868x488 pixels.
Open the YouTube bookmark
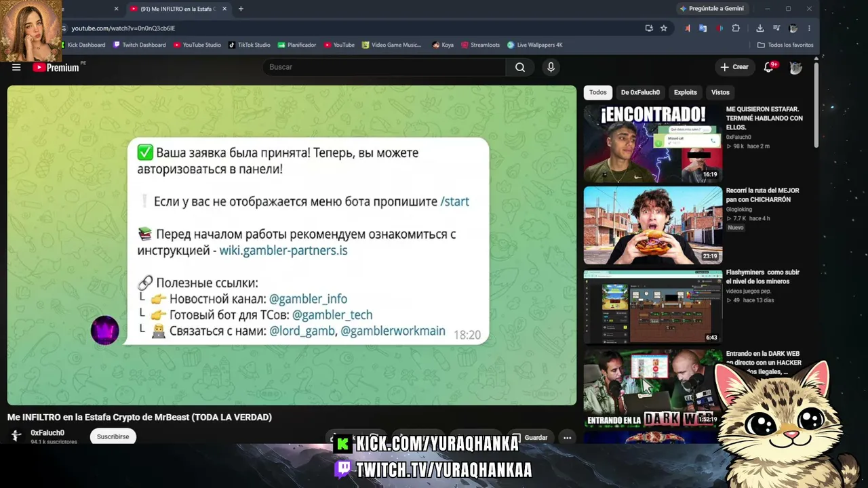pyautogui.click(x=339, y=45)
